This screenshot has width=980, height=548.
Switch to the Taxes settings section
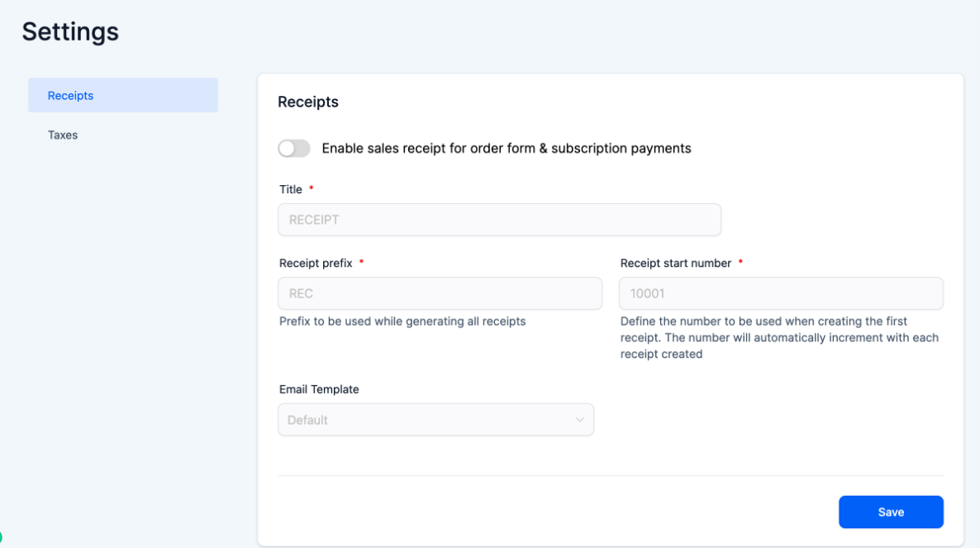tap(62, 135)
